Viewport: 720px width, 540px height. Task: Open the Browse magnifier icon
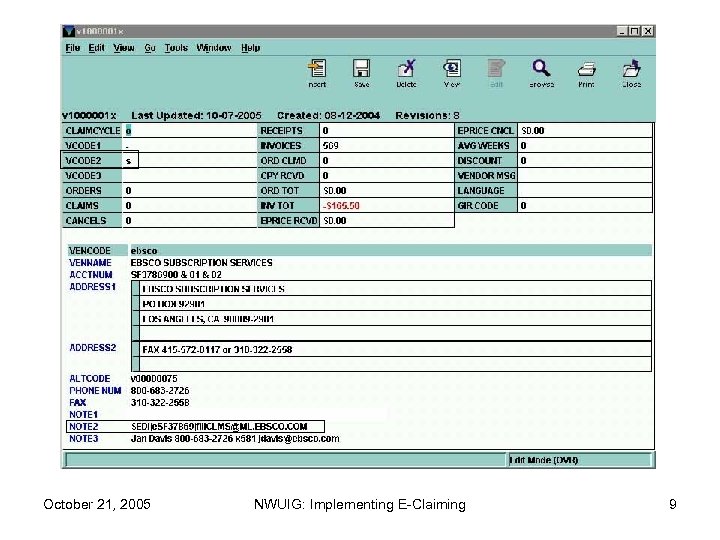pyautogui.click(x=541, y=68)
